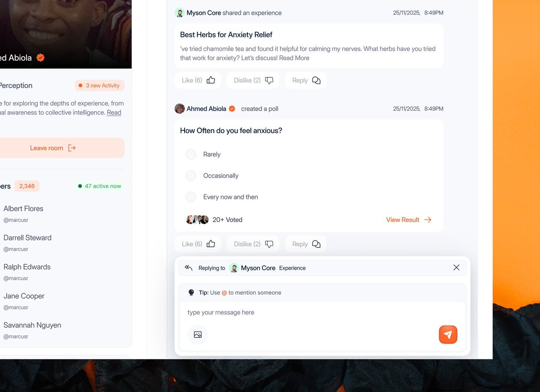Attach an image with the picture icon
The width and height of the screenshot is (540, 392).
coord(198,334)
